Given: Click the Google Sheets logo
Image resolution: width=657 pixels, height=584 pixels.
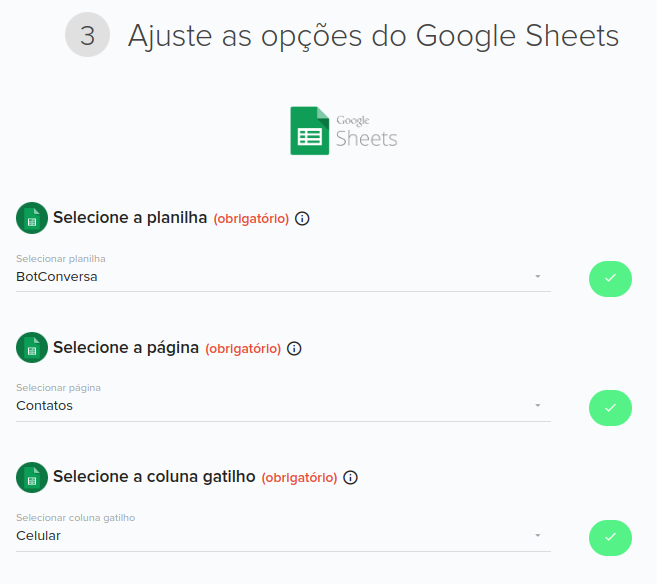Looking at the screenshot, I should click(x=344, y=131).
